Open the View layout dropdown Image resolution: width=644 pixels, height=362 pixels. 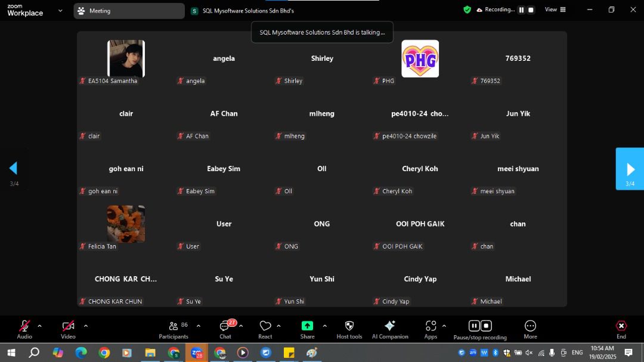tap(555, 10)
